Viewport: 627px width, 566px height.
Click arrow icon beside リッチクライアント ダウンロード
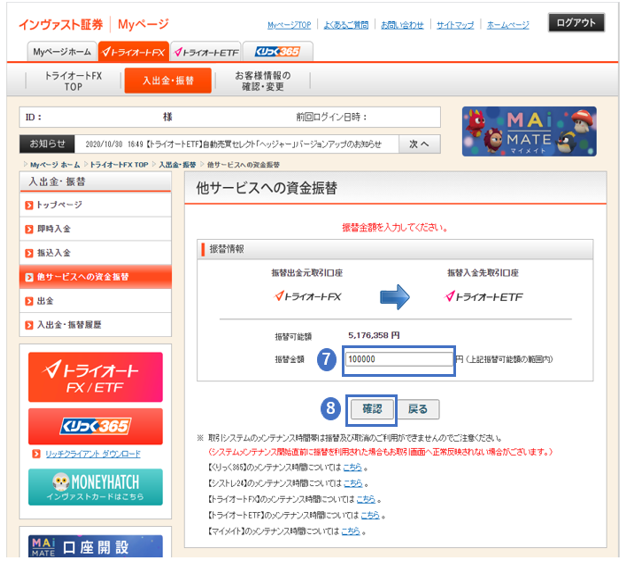(36, 454)
